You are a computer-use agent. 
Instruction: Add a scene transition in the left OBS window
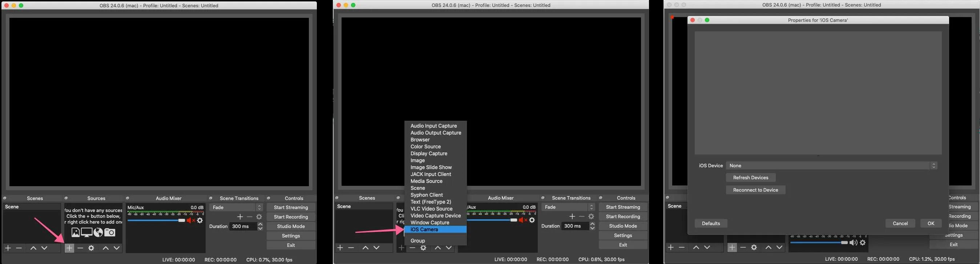click(240, 217)
